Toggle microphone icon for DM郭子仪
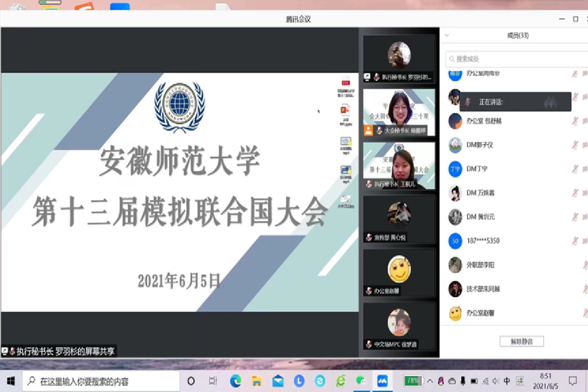The width and height of the screenshot is (588, 392). (575, 145)
